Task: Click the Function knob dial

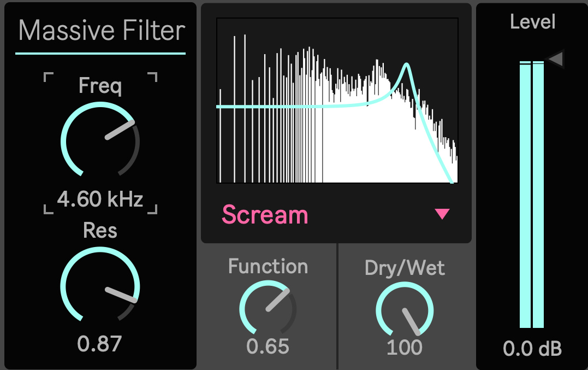Action: point(268,308)
